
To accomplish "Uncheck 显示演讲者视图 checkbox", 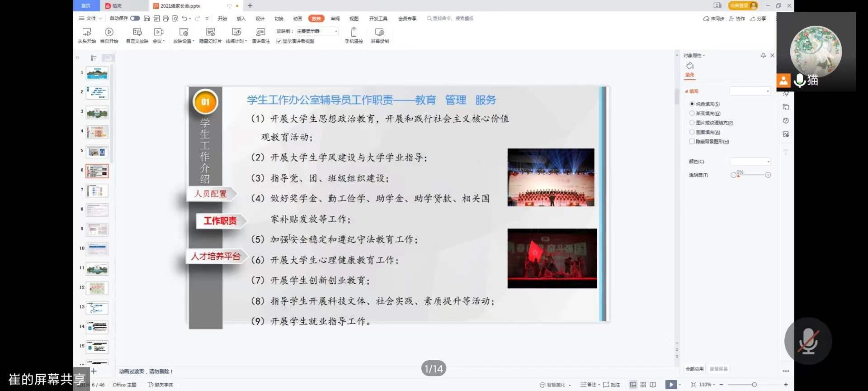I will pyautogui.click(x=279, y=41).
